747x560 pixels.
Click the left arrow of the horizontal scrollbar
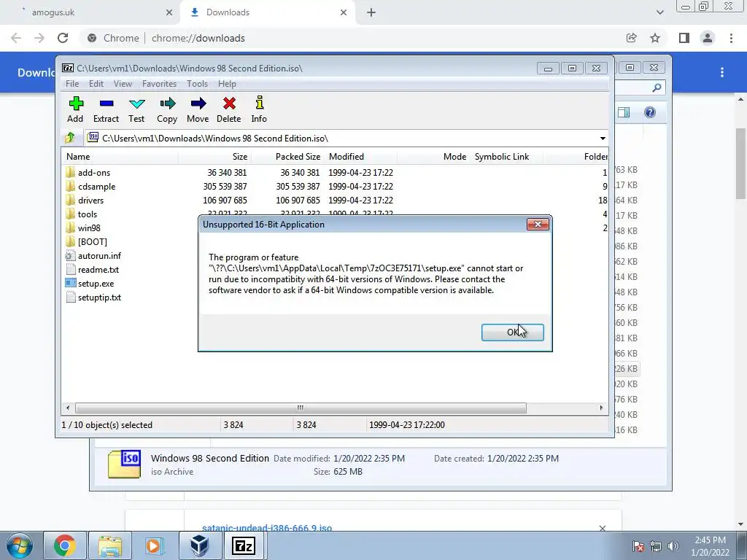click(68, 408)
